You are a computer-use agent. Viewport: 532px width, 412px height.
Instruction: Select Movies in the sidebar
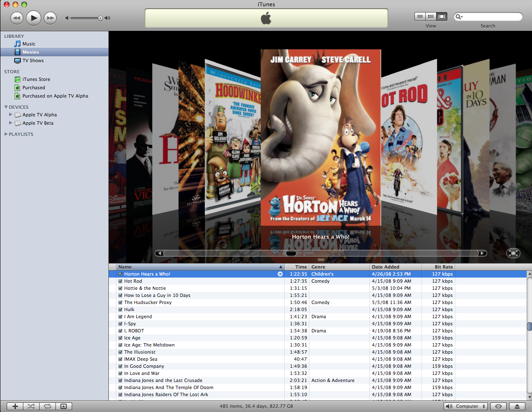click(x=54, y=52)
